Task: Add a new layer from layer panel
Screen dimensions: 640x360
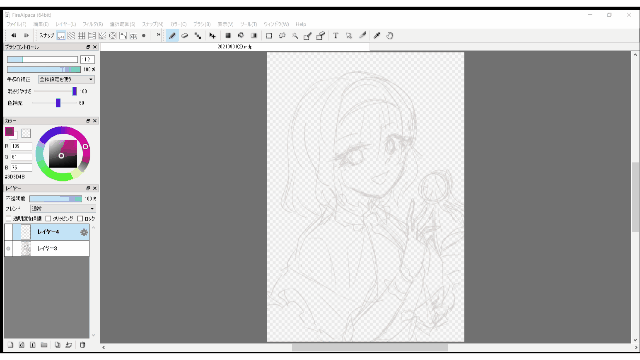Action: [10, 345]
